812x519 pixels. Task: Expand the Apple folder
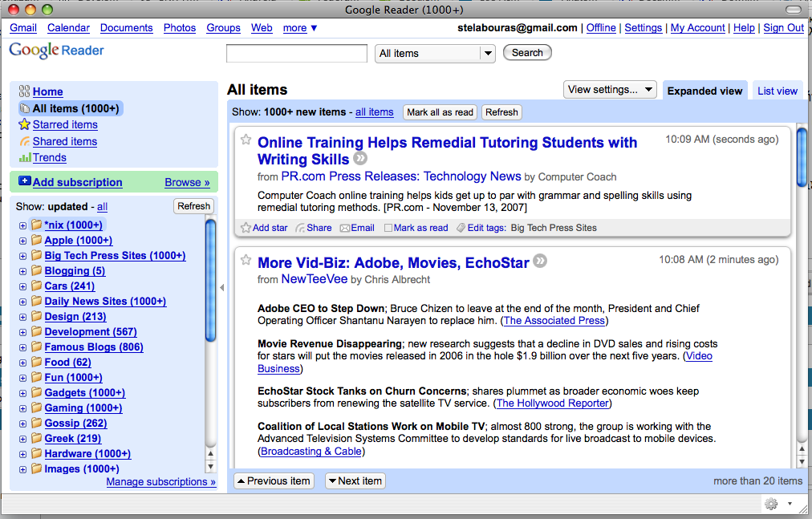22,241
